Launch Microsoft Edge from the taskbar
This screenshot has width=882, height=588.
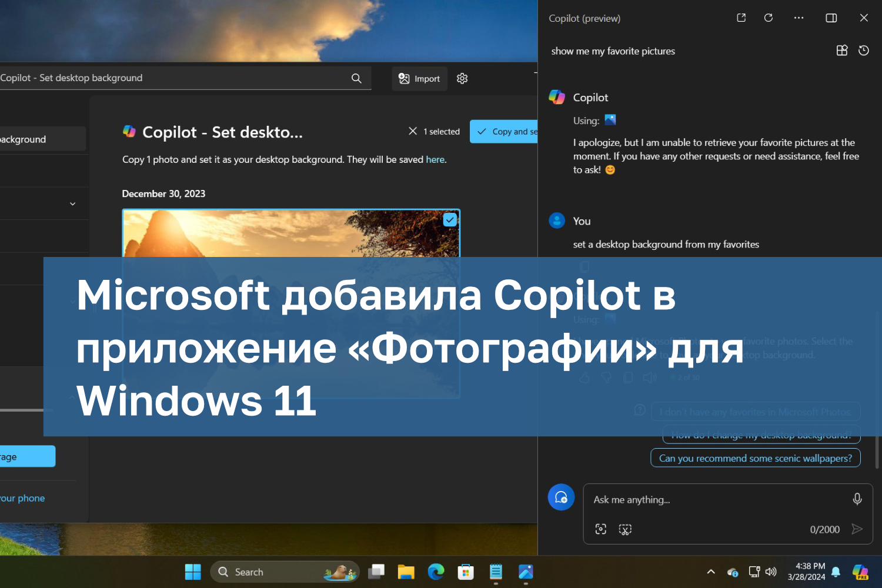point(436,572)
